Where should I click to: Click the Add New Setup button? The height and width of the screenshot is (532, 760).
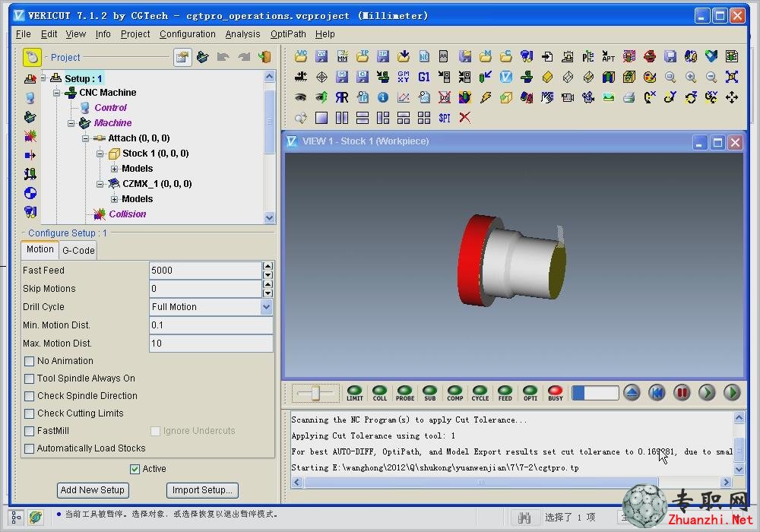pos(93,490)
